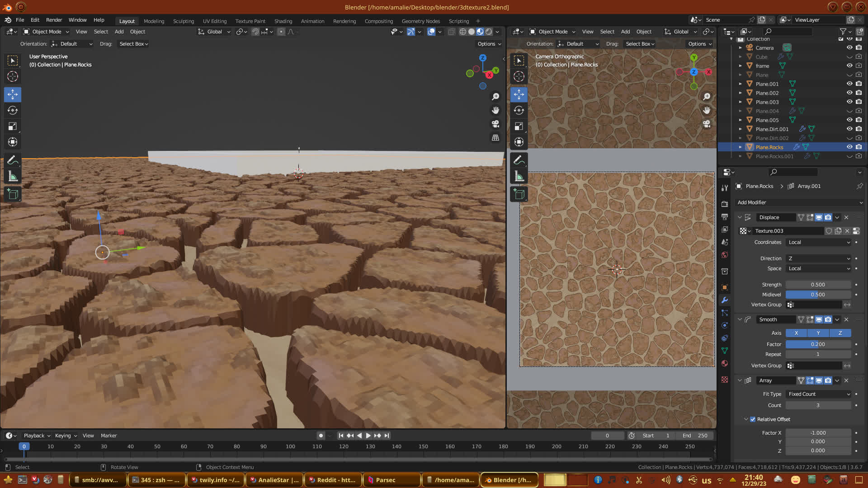The image size is (868, 488).
Task: Activate the Annotate tool in left viewport
Action: click(x=13, y=160)
